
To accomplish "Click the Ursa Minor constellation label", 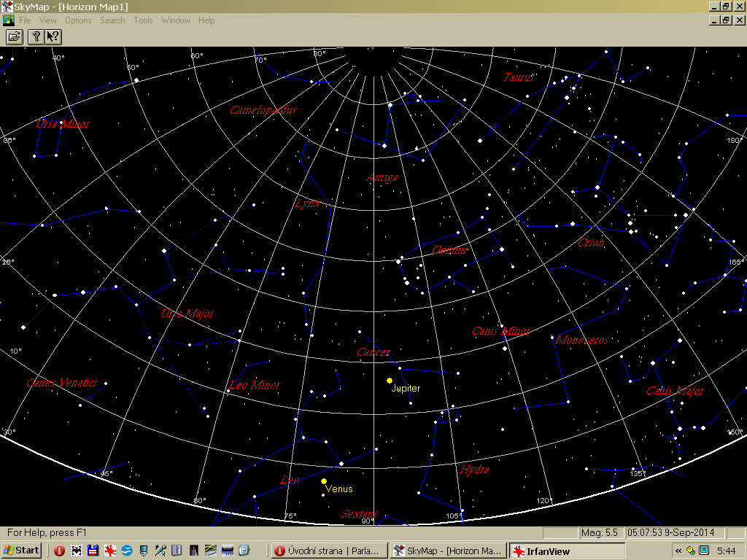I will point(63,124).
